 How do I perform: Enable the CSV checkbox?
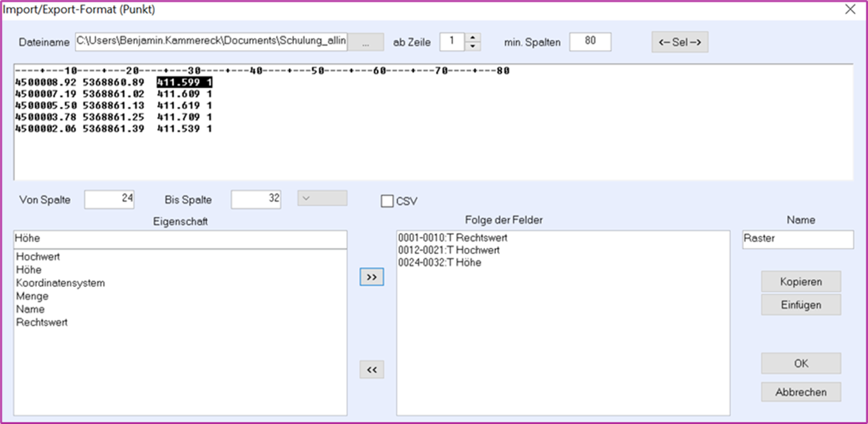387,201
